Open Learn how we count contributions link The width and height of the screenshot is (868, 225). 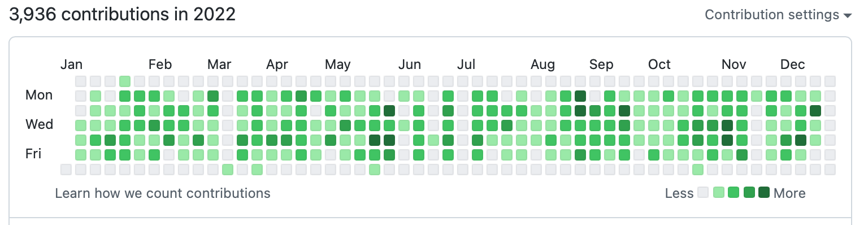pyautogui.click(x=163, y=193)
